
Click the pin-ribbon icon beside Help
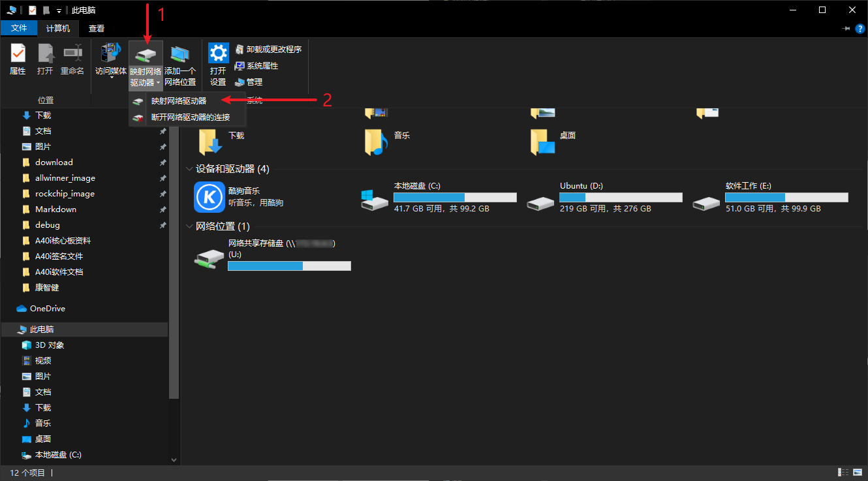pos(846,29)
